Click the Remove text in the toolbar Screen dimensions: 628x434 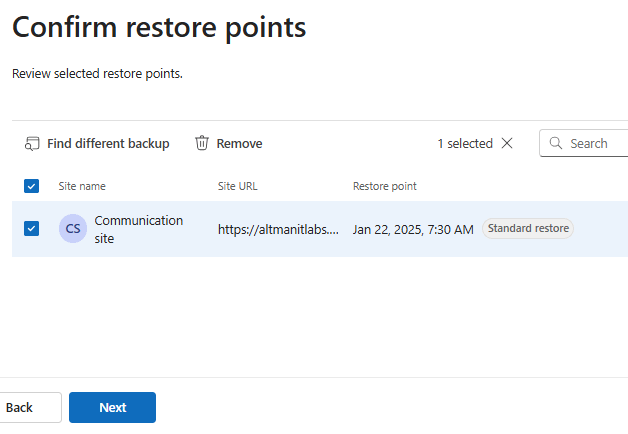point(239,144)
